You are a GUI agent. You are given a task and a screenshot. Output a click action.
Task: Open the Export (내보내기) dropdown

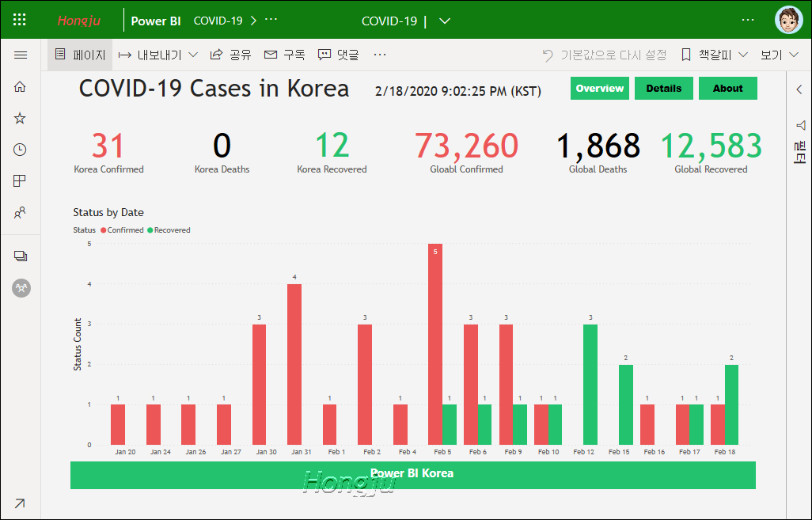tap(158, 55)
